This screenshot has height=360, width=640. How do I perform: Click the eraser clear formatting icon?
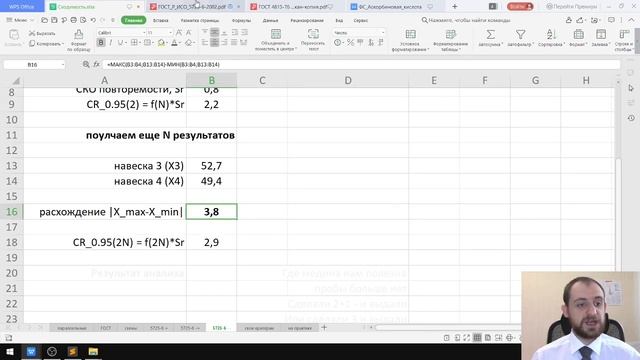pos(189,42)
